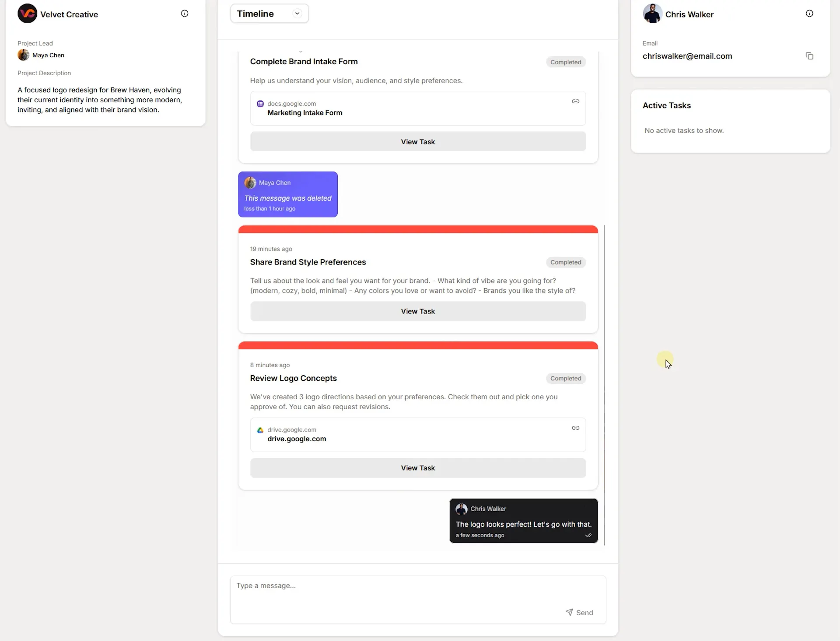
Task: Click Completed badge on Review Logo Concepts
Action: [x=566, y=378]
